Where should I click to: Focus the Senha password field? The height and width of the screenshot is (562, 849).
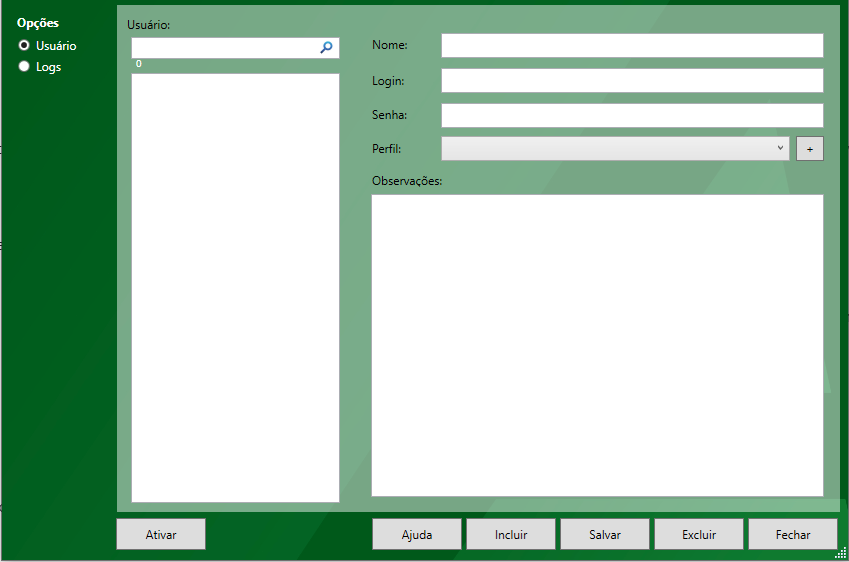click(x=632, y=115)
